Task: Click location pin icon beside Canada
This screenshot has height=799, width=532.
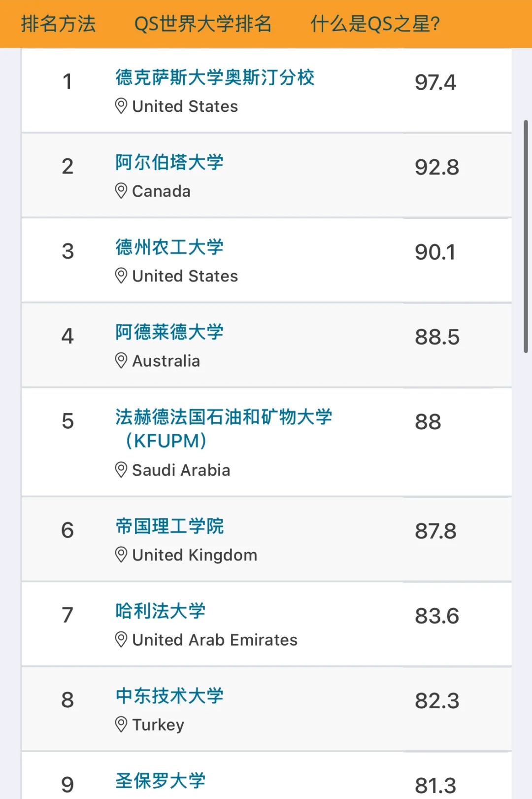Action: [121, 191]
